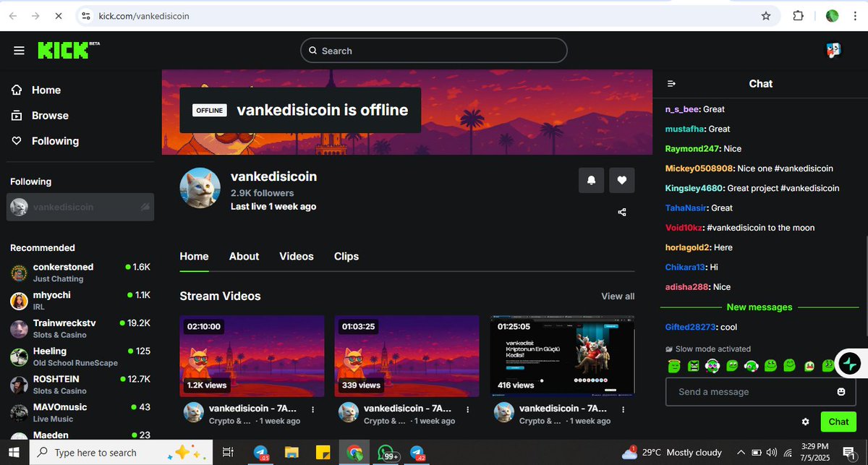Screen dimensions: 868x465
Task: Open the 02:10:00 stream video thumbnail
Action: 252,356
